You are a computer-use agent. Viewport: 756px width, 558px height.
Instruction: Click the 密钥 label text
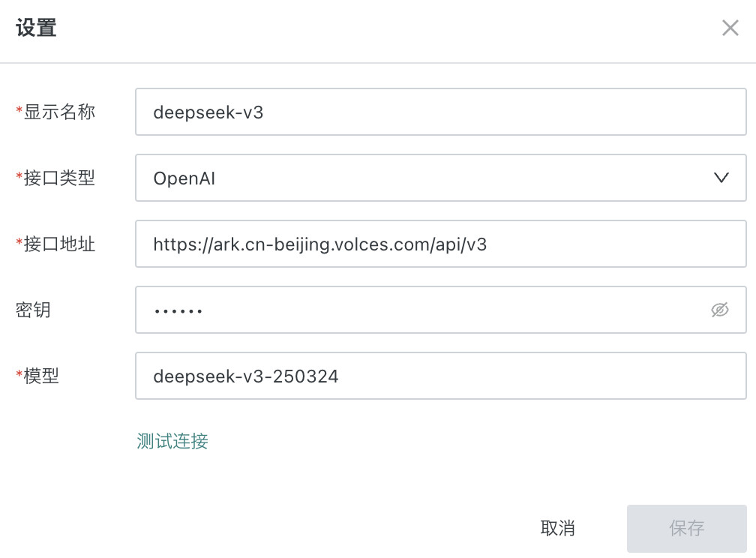[x=33, y=310]
